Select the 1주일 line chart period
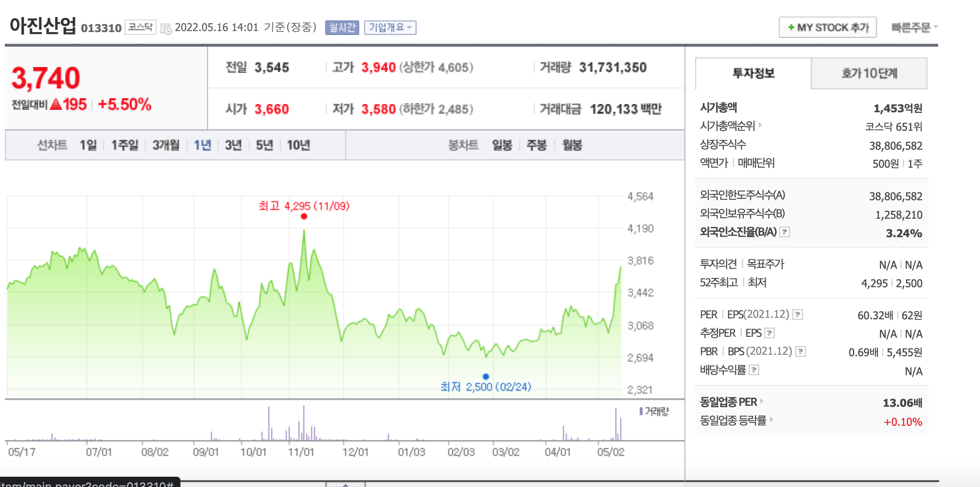 125,145
